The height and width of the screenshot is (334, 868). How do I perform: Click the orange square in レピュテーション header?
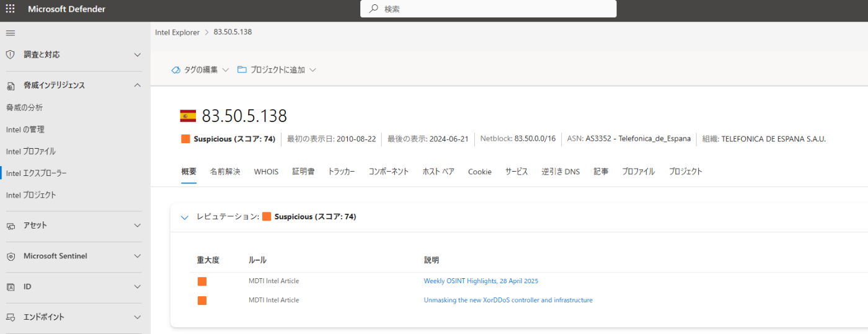tap(267, 217)
